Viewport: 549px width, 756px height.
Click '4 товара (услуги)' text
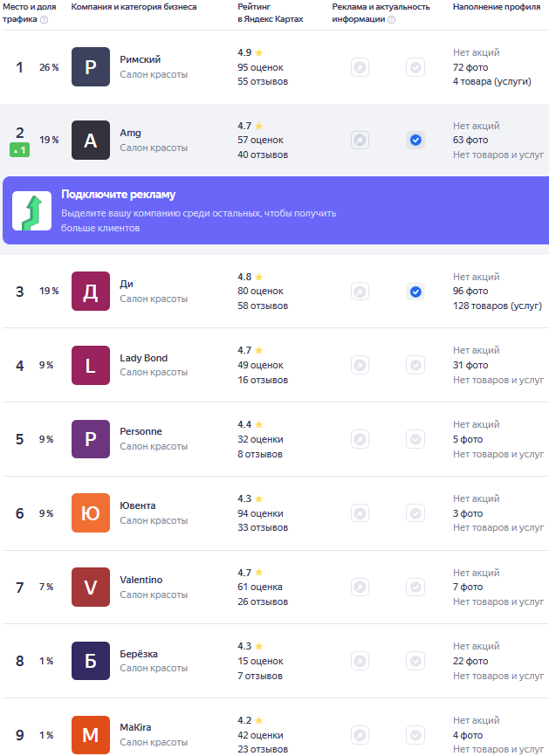pyautogui.click(x=492, y=81)
